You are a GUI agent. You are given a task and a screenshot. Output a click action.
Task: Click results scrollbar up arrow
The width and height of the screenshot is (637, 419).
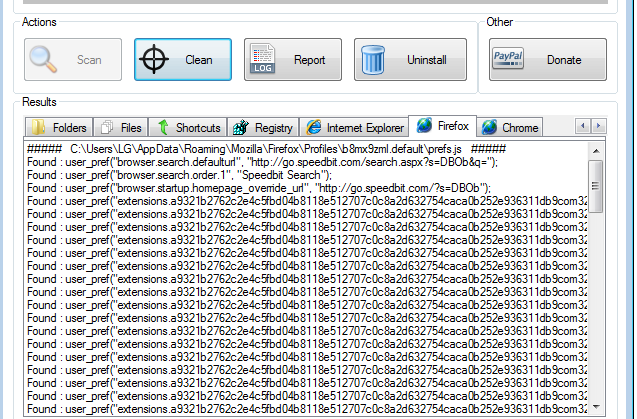click(596, 151)
